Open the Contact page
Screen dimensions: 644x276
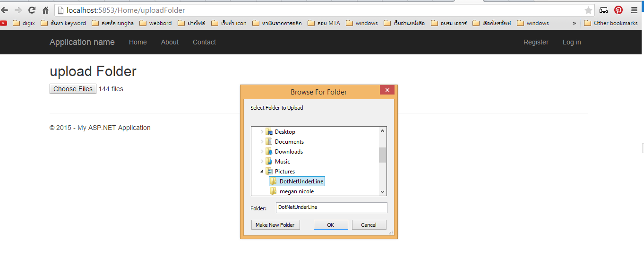204,42
